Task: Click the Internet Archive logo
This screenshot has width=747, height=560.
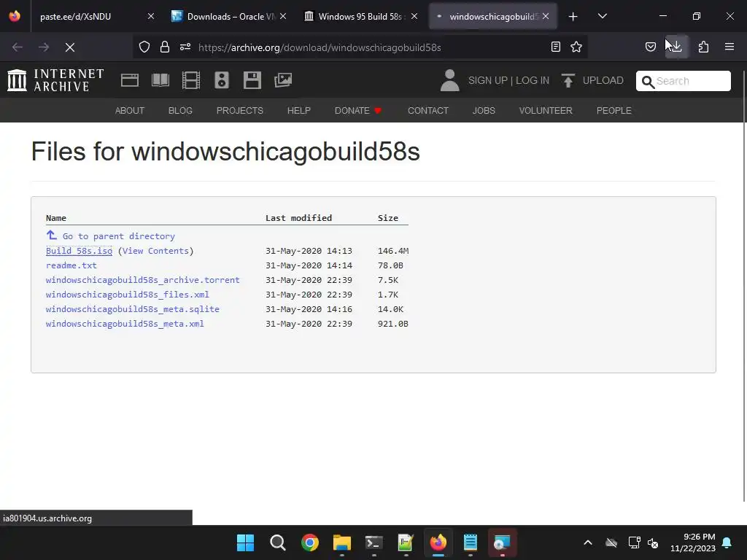Action: coord(55,80)
